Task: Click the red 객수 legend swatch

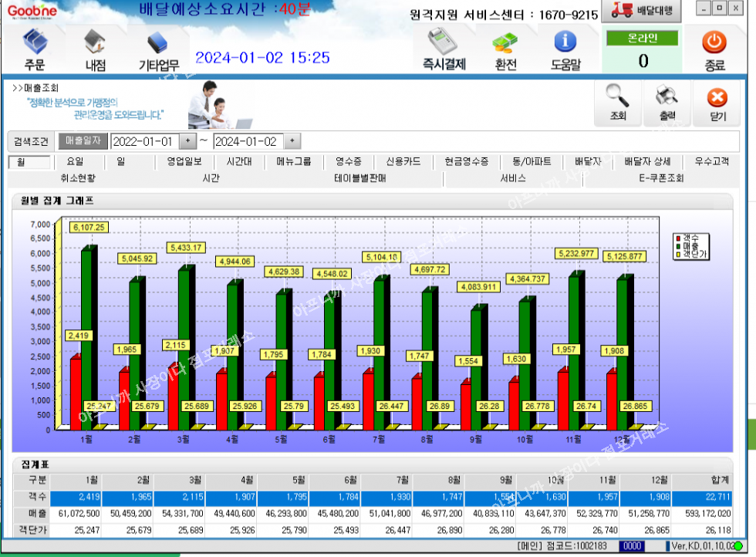Action: tap(678, 238)
